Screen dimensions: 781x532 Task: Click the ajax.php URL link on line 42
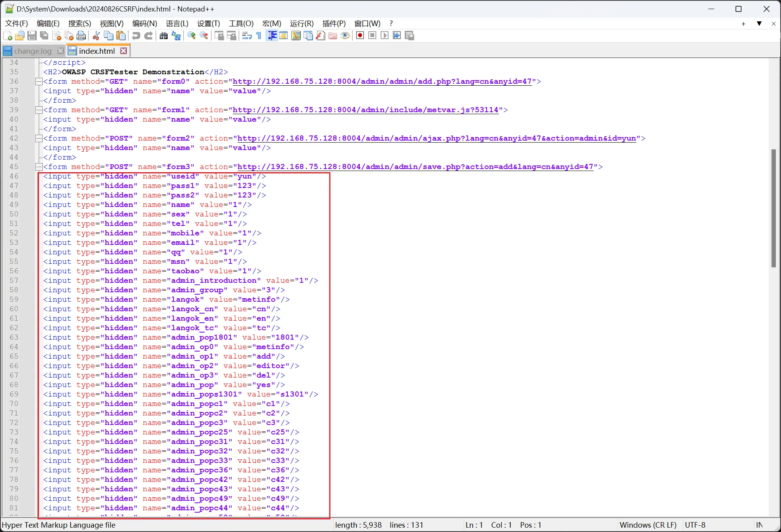point(437,139)
